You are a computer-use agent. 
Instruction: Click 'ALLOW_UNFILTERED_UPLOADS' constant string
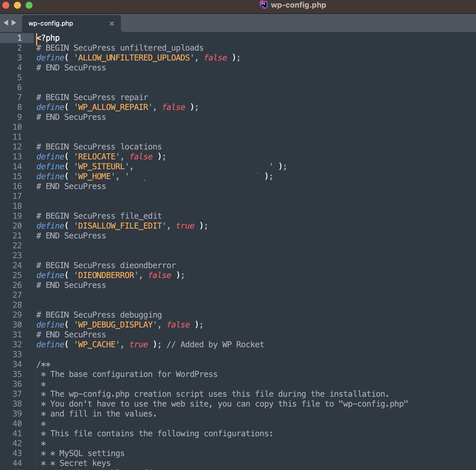click(x=134, y=58)
